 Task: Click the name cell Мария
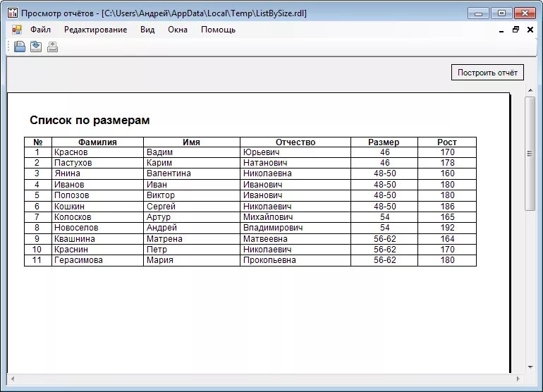(x=192, y=260)
